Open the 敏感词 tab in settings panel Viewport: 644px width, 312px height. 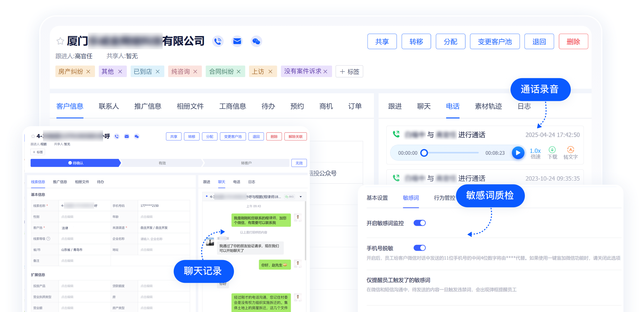(411, 198)
